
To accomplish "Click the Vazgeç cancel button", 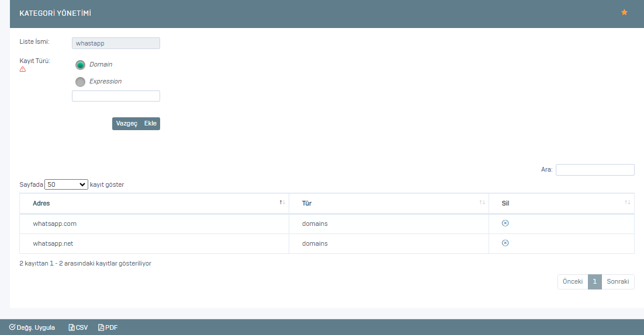I will (x=126, y=123).
